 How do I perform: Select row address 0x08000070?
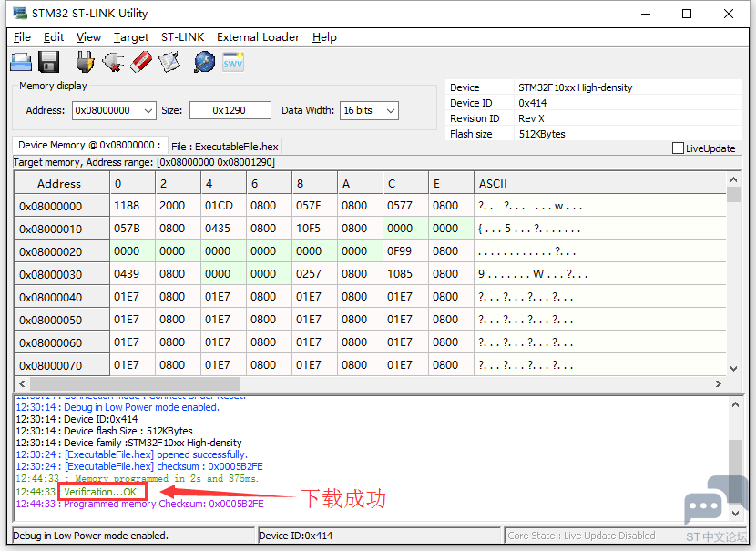62,365
